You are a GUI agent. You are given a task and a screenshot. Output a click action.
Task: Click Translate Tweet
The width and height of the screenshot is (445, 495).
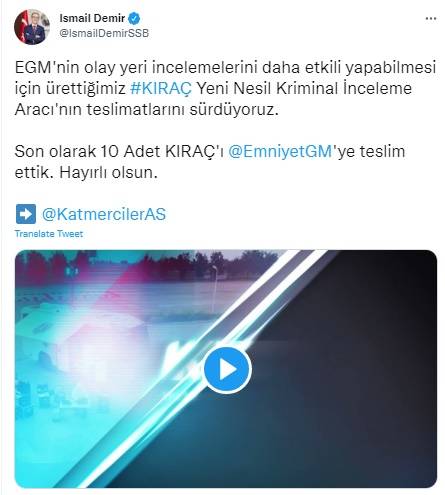point(49,234)
